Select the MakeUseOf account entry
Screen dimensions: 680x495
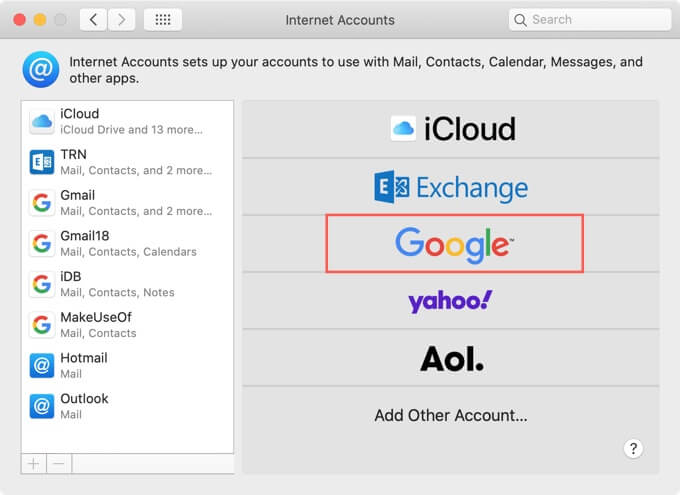point(127,325)
